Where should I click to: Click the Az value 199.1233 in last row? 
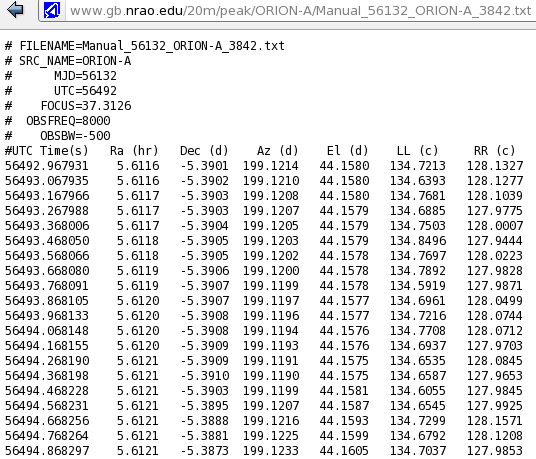pyautogui.click(x=271, y=450)
